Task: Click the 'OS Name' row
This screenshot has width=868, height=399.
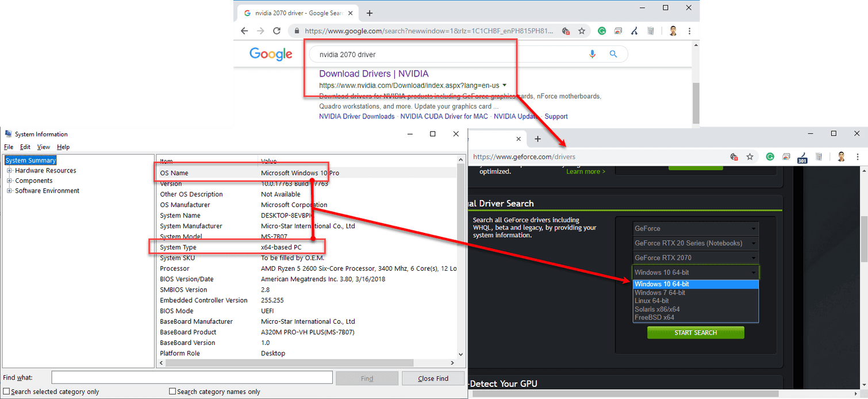Action: point(307,173)
